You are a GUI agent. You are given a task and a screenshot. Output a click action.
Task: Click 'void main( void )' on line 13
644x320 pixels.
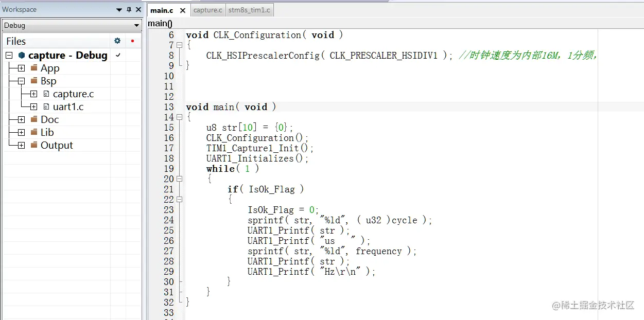click(x=231, y=107)
